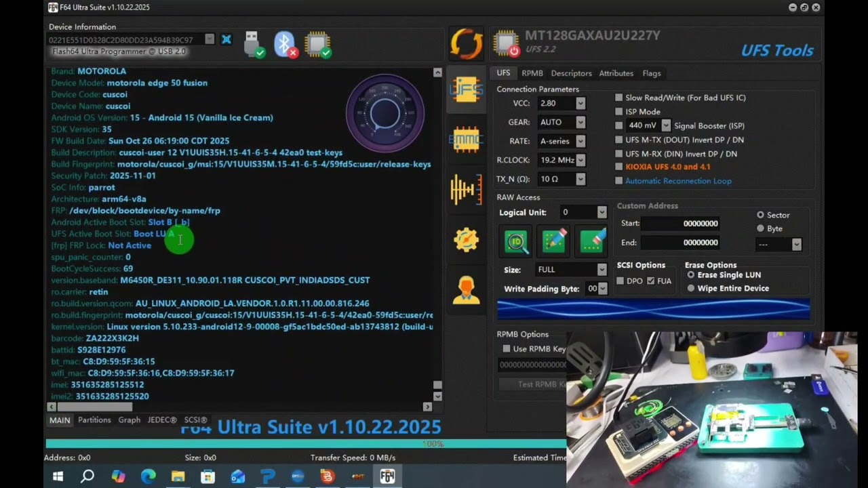Open the JEDEC® bottom tab
The height and width of the screenshot is (488, 868).
162,420
